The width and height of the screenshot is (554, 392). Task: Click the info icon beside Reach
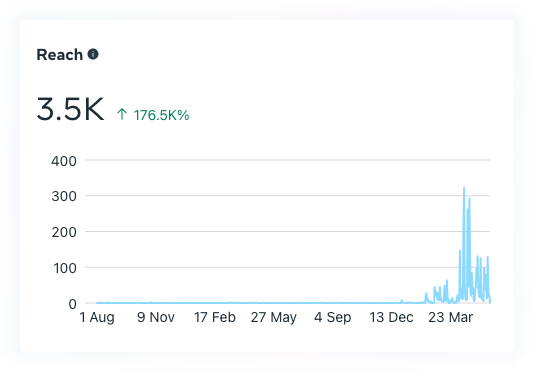[93, 54]
